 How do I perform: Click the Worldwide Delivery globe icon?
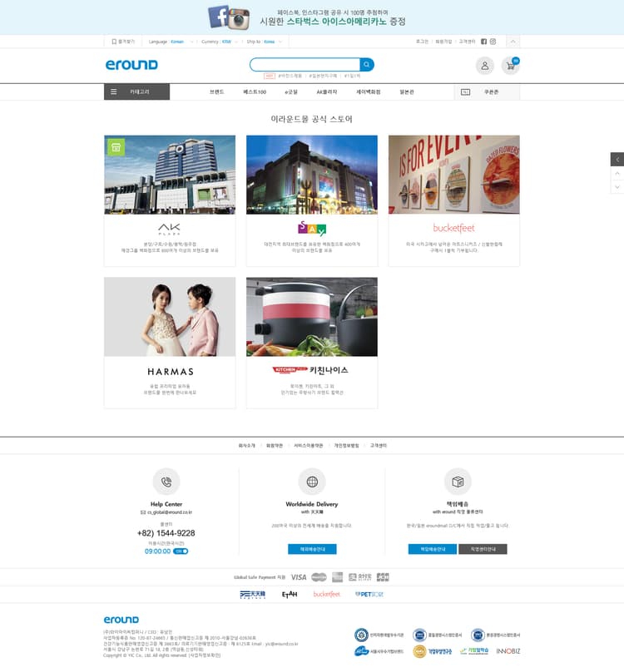pos(312,482)
